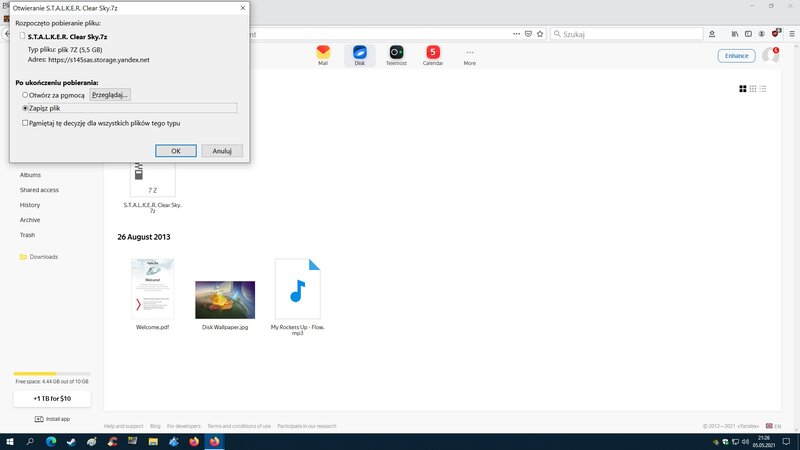
Task: Open user account avatar with notification badge
Action: click(x=770, y=55)
